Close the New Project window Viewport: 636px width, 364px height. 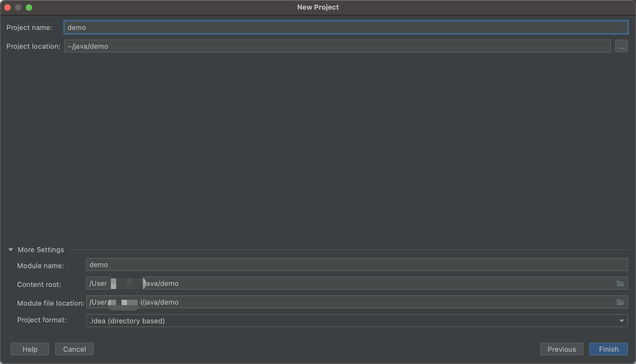coord(7,7)
